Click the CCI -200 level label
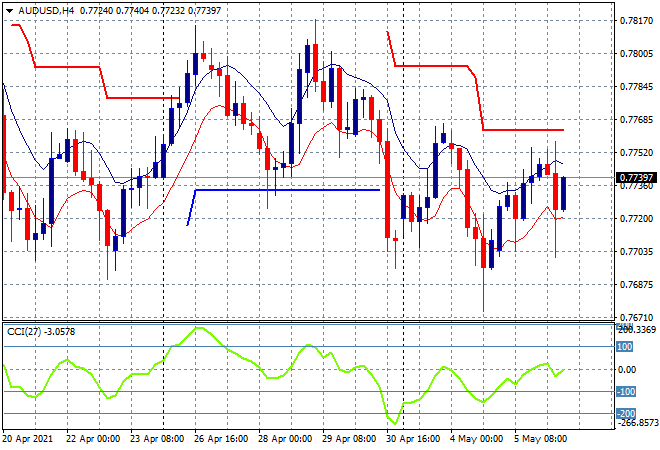Image resolution: width=660 pixels, height=450 pixels. (x=626, y=414)
